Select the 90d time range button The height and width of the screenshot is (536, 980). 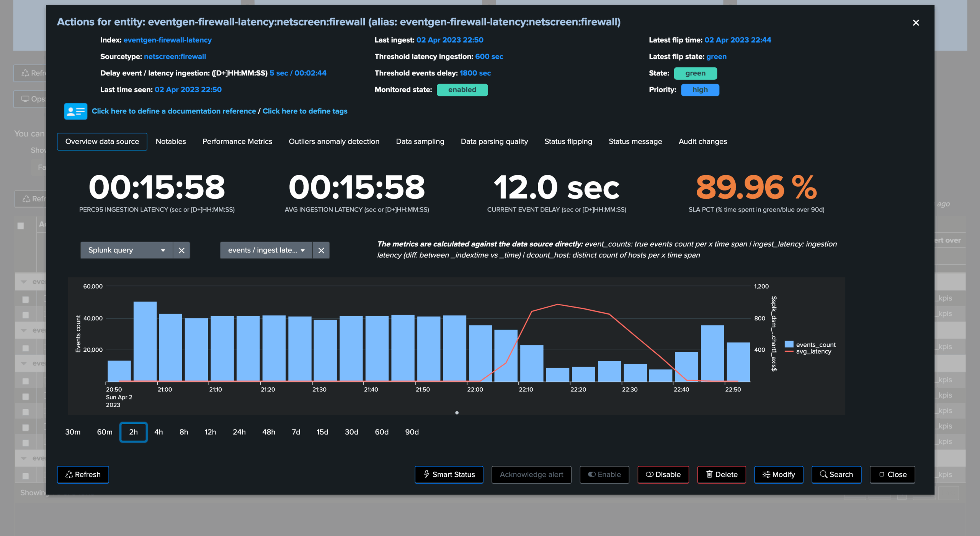point(412,432)
